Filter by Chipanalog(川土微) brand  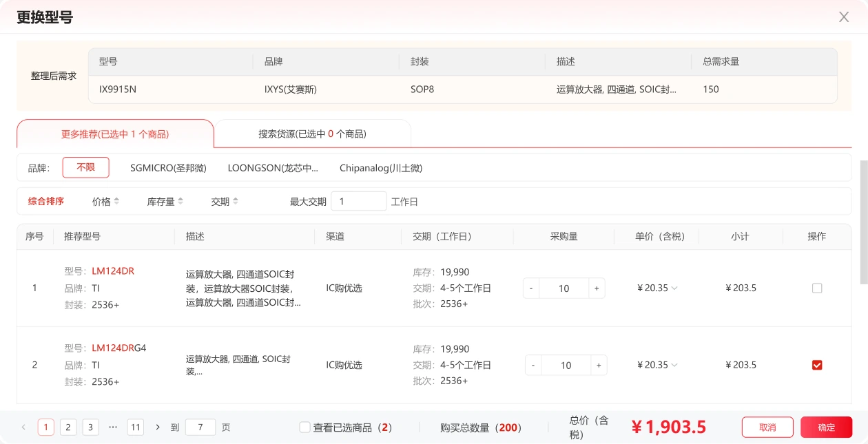point(381,168)
